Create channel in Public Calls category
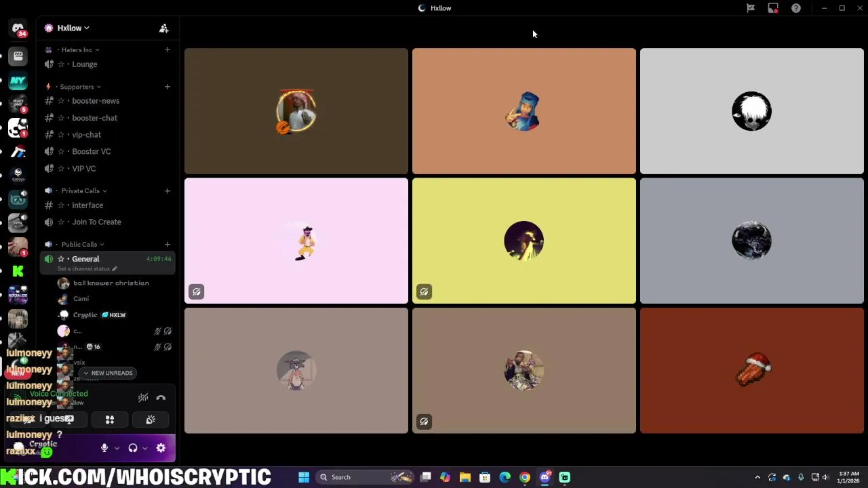This screenshot has height=488, width=868. 167,244
